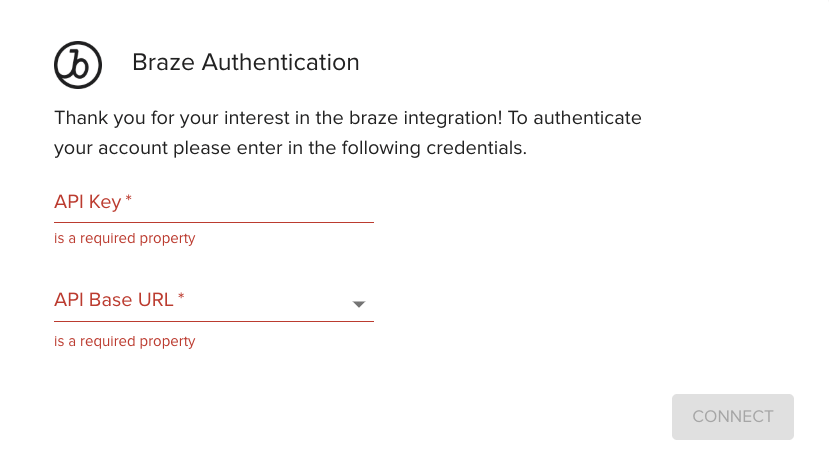Click the required-property error under API Key

124,239
